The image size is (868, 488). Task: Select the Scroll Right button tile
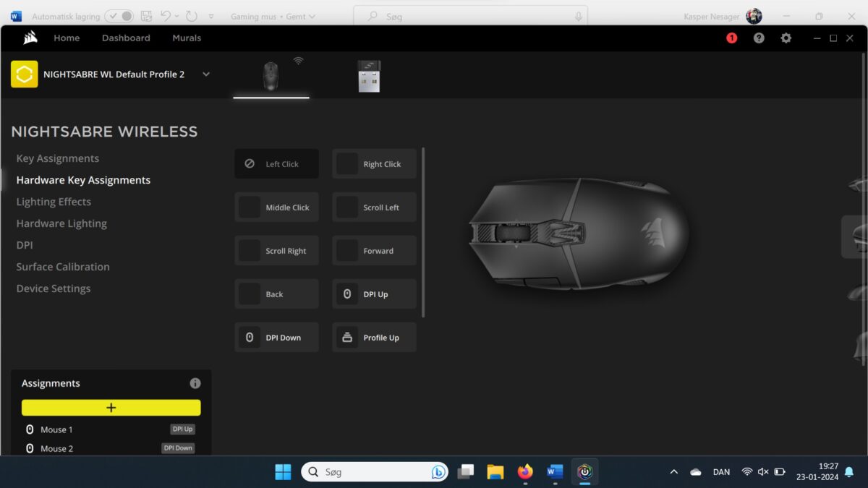coord(276,251)
